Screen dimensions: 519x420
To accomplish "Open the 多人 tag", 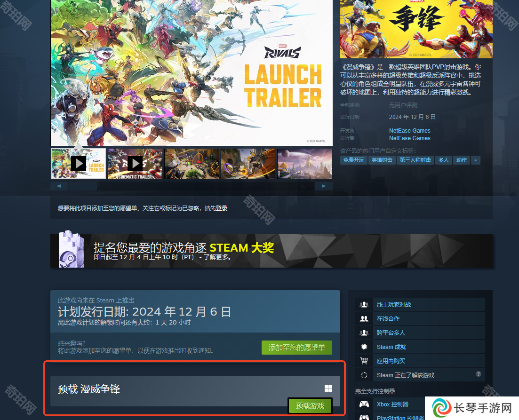I will pyautogui.click(x=443, y=160).
